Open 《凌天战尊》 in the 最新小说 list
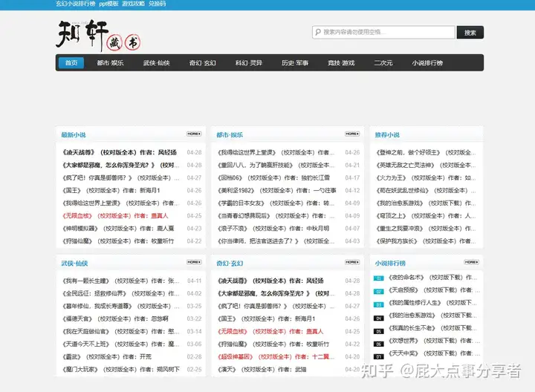 click(120, 152)
